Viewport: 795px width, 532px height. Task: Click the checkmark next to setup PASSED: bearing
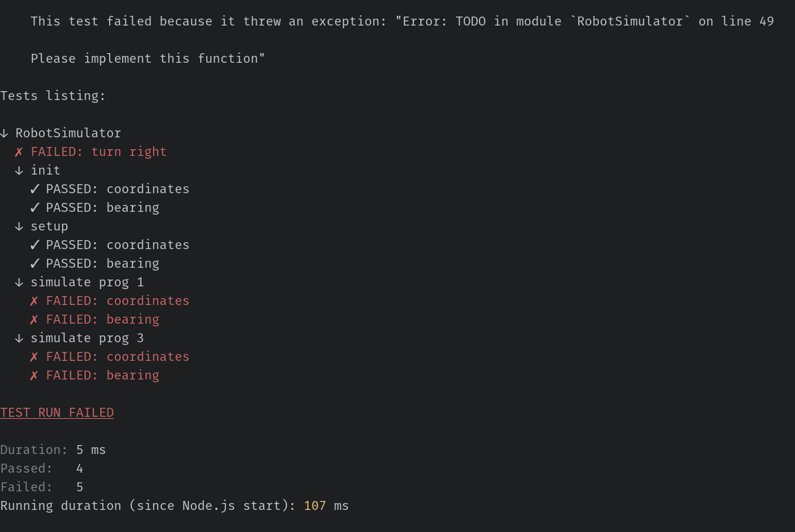(x=35, y=263)
